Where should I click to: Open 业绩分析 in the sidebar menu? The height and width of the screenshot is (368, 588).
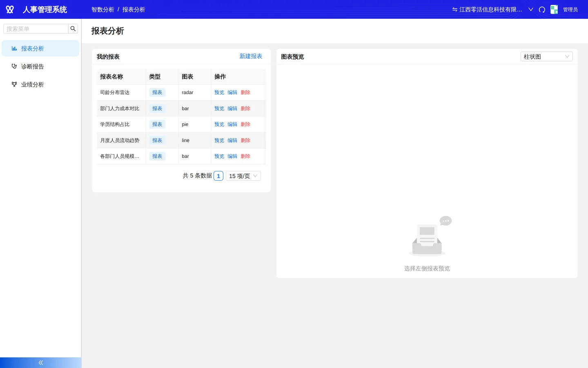(x=40, y=84)
